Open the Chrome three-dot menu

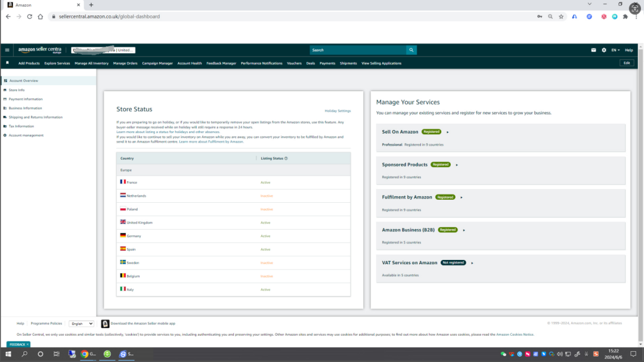pos(636,17)
